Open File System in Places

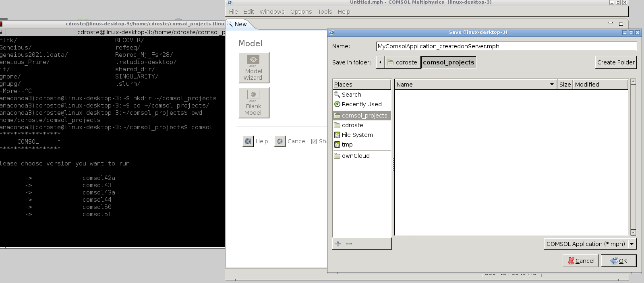(x=362, y=135)
